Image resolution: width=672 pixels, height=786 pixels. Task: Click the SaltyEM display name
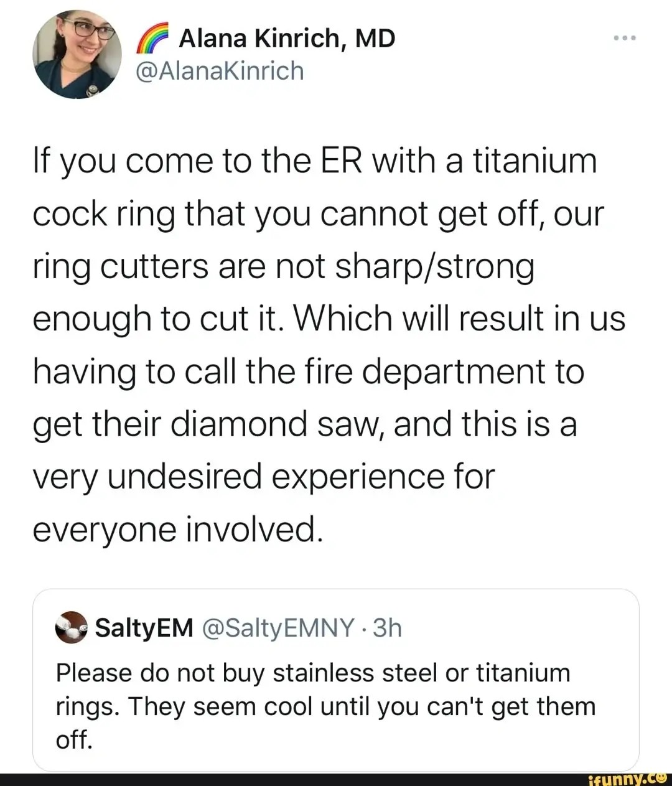[144, 627]
